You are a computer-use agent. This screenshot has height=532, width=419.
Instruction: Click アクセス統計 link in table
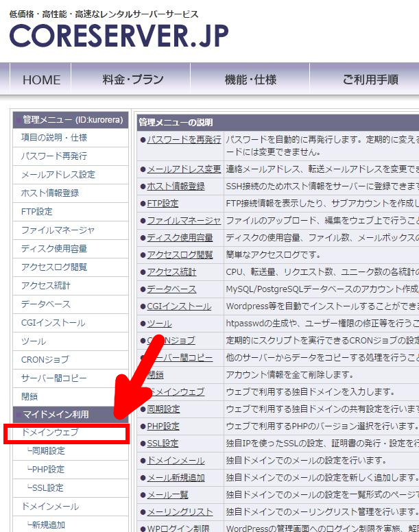pos(171,272)
